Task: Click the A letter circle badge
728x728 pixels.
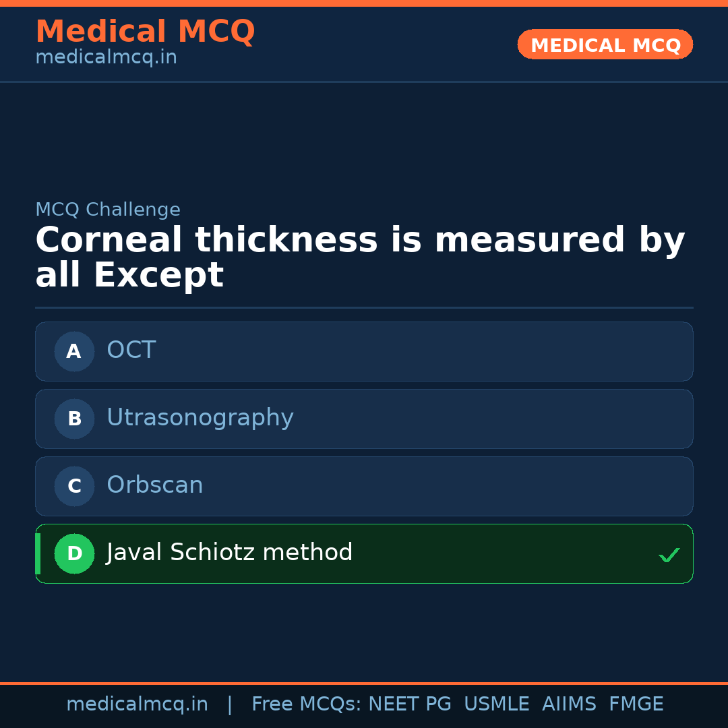Action: 74,351
